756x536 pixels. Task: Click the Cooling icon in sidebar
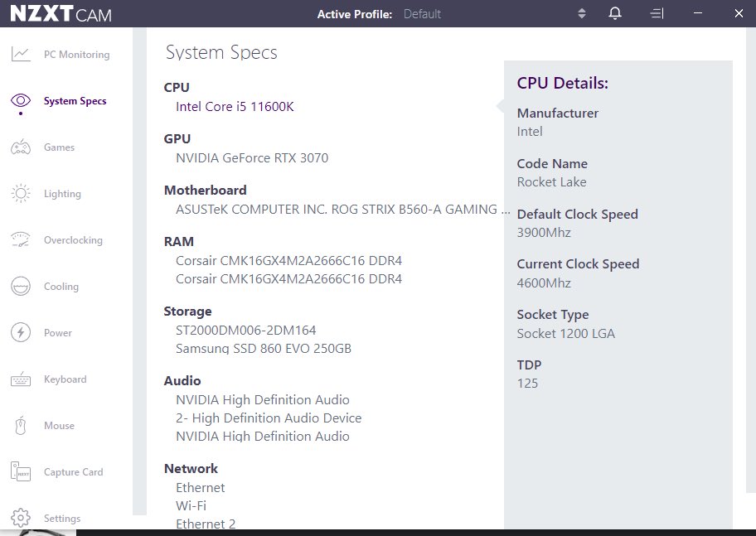[21, 286]
